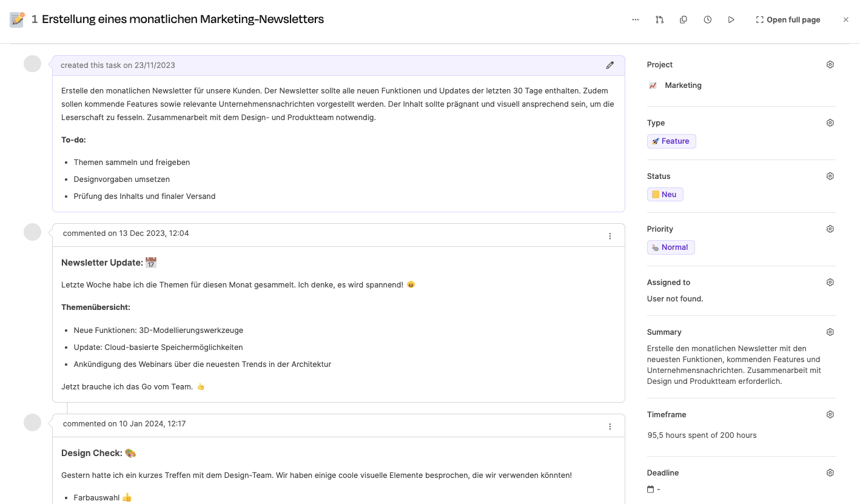Viewport: 860px width, 504px height.
Task: Click the yellow Neu status badge
Action: pyautogui.click(x=665, y=195)
